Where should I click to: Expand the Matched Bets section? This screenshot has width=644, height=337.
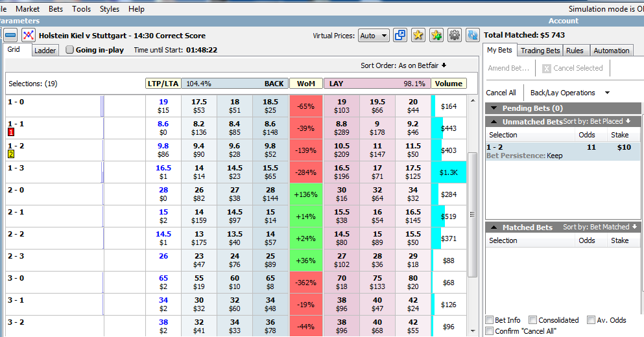point(494,227)
